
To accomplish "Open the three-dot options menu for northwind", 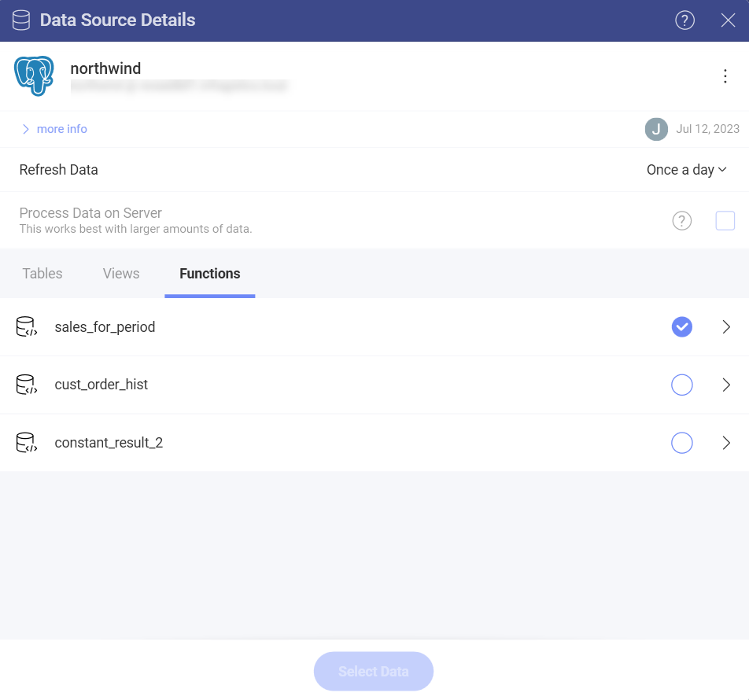I will coord(725,76).
